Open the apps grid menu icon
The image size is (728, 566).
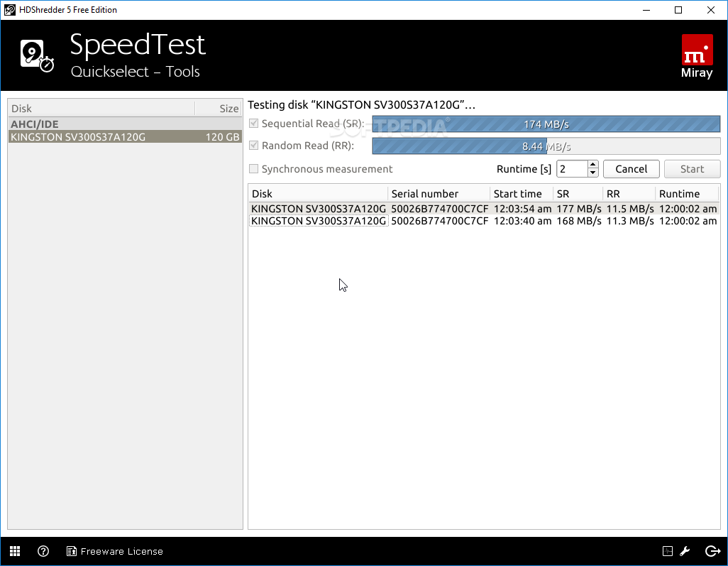(15, 551)
